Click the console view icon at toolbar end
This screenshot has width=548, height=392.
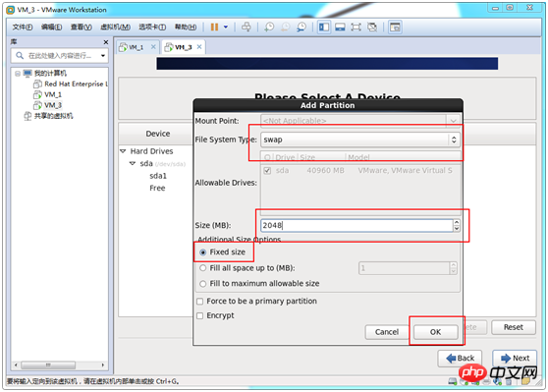(x=395, y=27)
